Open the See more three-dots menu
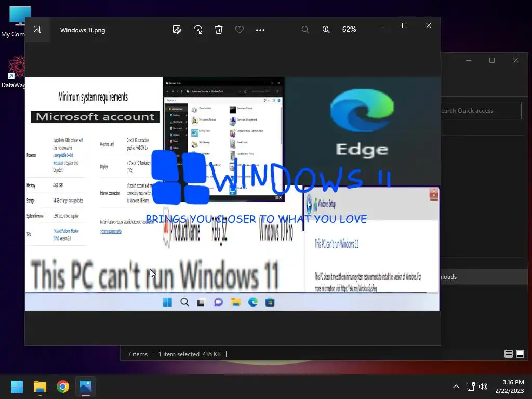This screenshot has width=532, height=399. click(x=260, y=30)
